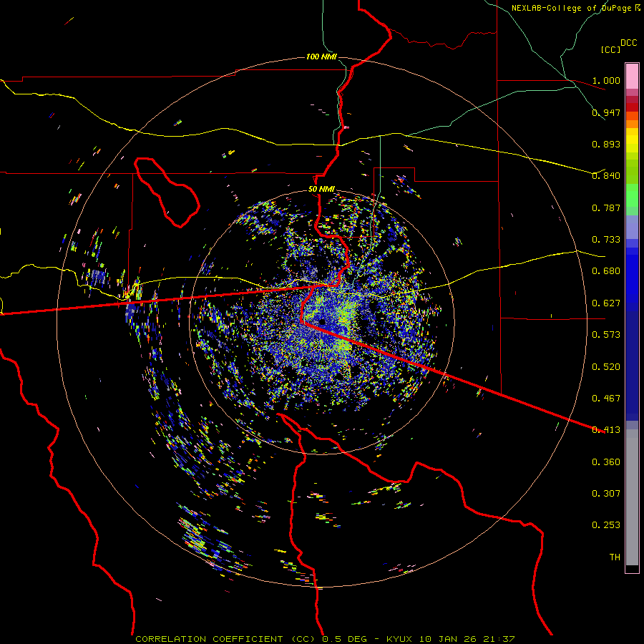
Task: Click the bright green band in the color bar
Action: coord(632,195)
